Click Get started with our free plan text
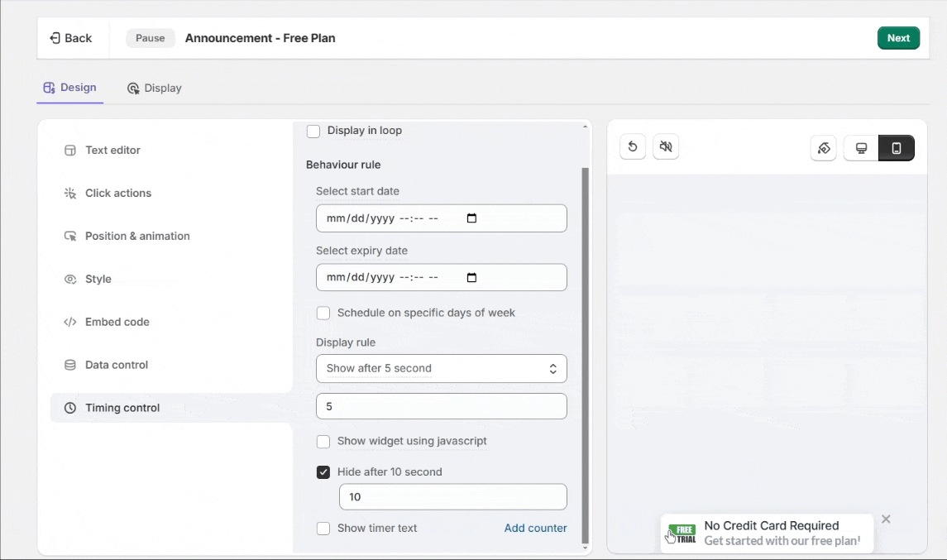 tap(782, 541)
